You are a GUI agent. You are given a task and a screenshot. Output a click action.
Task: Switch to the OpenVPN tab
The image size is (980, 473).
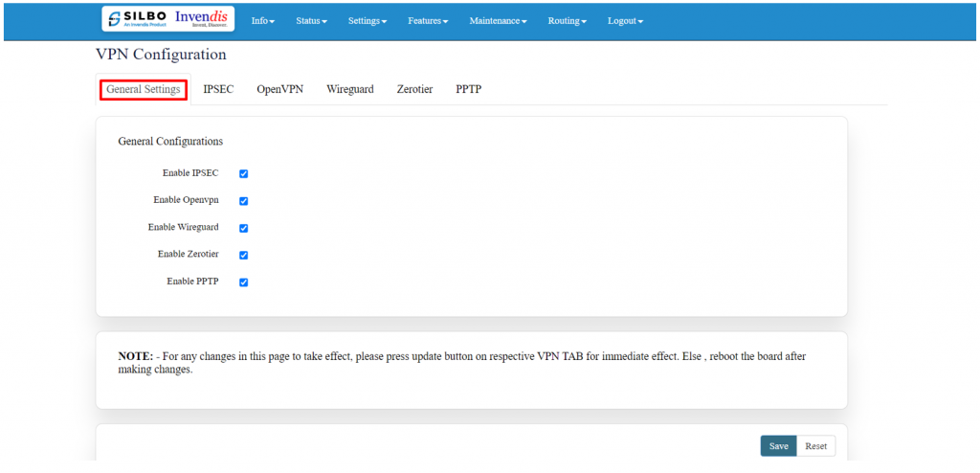279,89
